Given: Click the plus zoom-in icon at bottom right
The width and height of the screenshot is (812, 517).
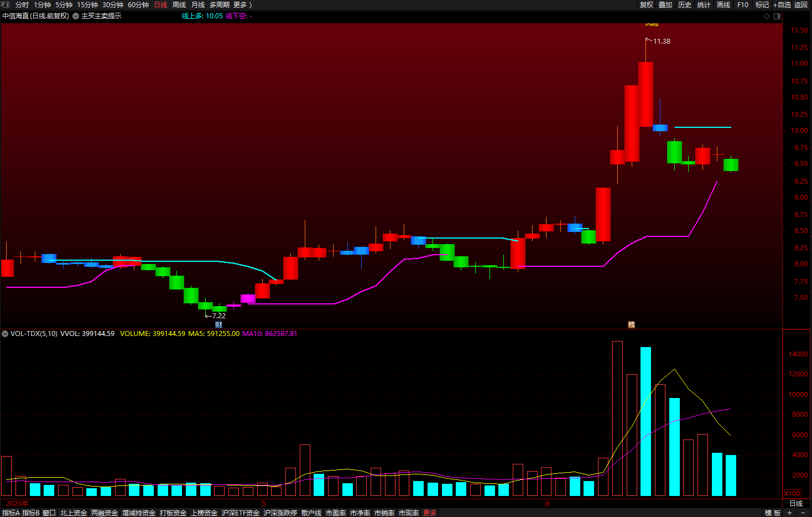Looking at the screenshot, I should pos(790,513).
